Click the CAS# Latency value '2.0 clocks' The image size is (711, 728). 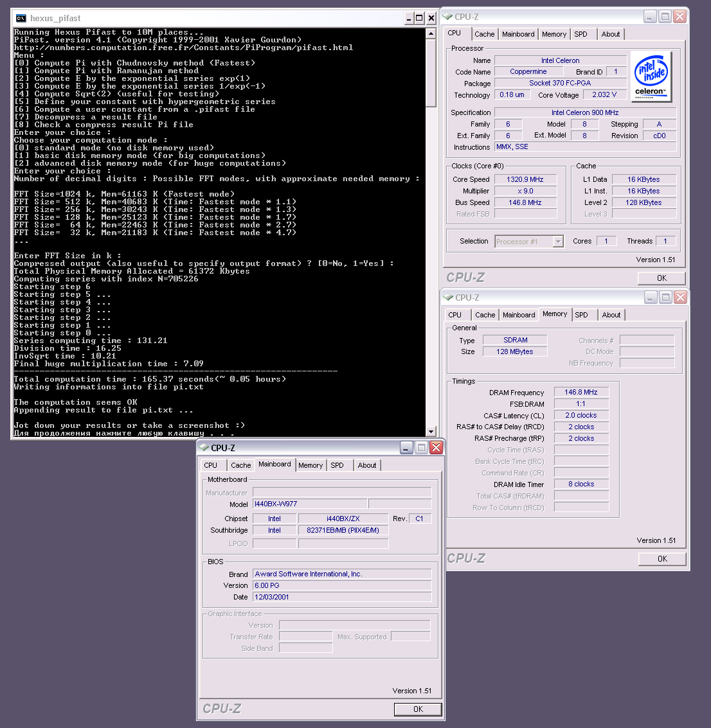pyautogui.click(x=581, y=416)
